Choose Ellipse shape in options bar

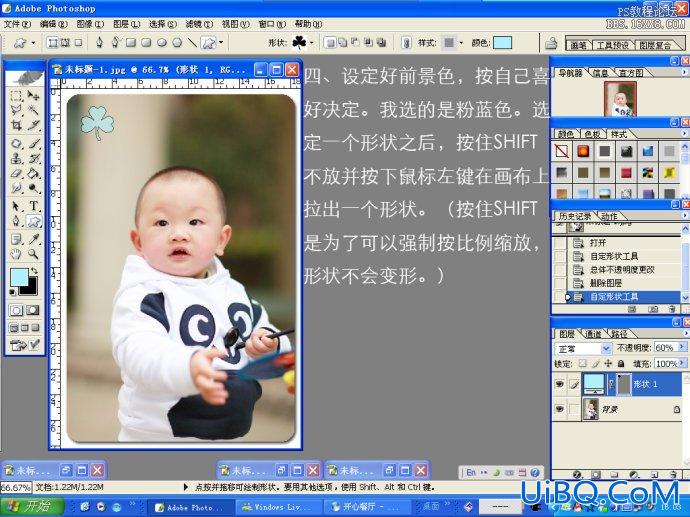click(161, 42)
